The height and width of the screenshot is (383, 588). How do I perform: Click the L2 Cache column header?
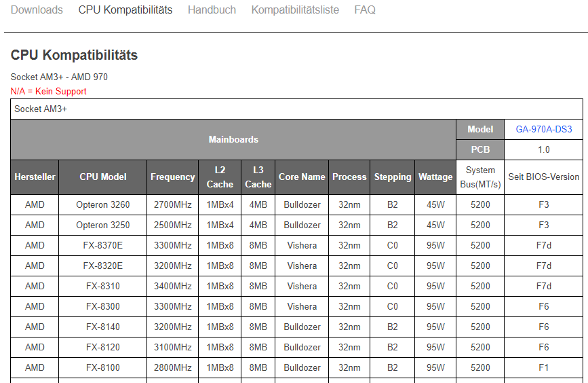click(x=220, y=177)
